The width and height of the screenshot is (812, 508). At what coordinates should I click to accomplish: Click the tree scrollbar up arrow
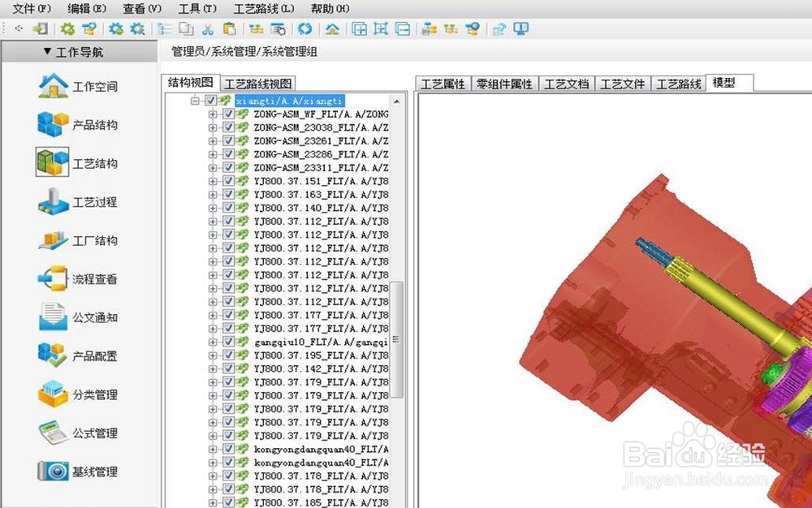(397, 101)
